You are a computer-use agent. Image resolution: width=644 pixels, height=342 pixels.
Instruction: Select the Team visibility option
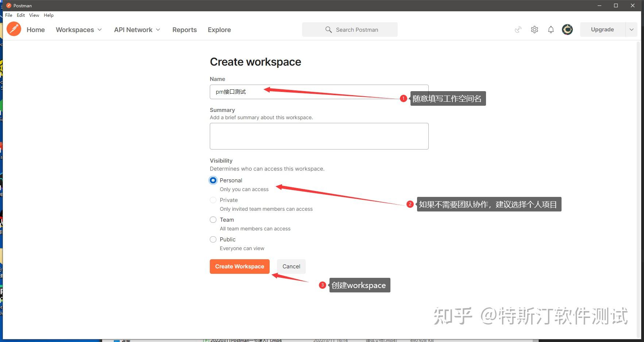pyautogui.click(x=213, y=220)
